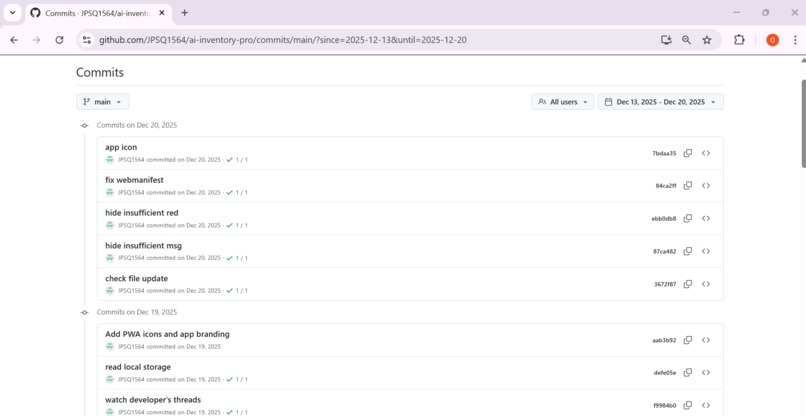The height and width of the screenshot is (416, 806).
Task: Click install app icon in address bar
Action: 666,40
